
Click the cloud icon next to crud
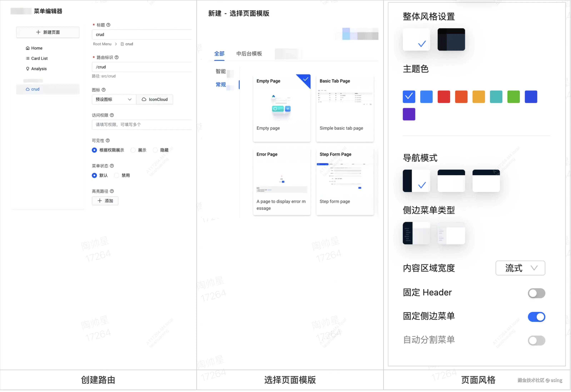click(27, 89)
